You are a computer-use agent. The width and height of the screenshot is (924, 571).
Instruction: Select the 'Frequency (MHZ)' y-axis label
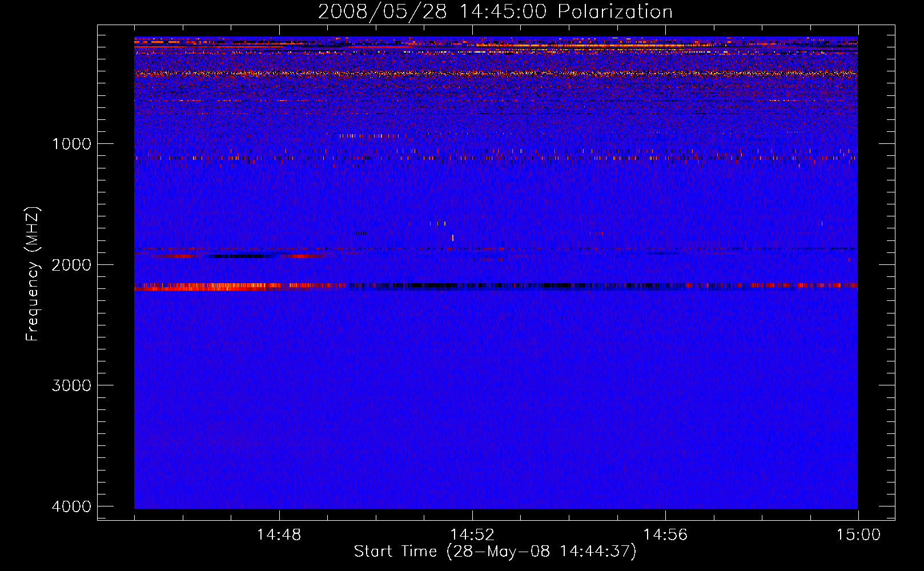(x=33, y=274)
